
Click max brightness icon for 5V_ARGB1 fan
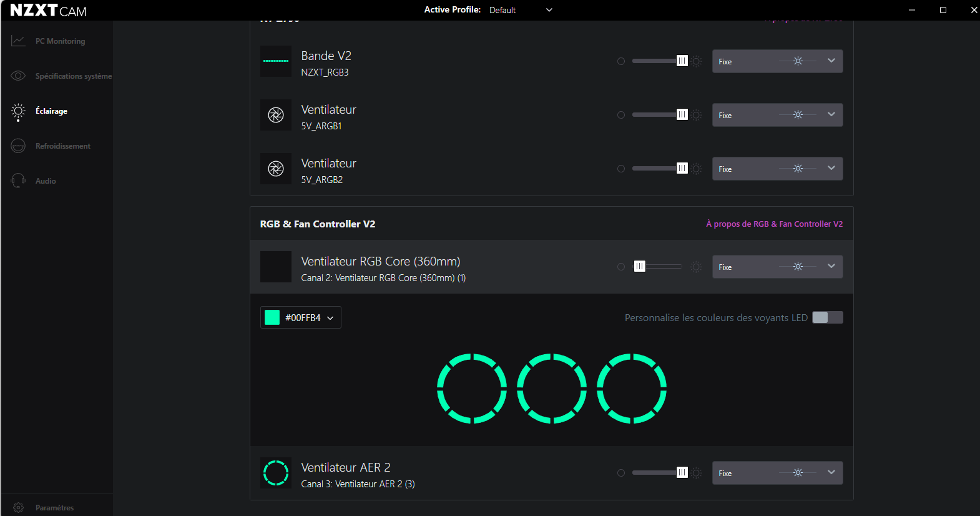tap(697, 115)
